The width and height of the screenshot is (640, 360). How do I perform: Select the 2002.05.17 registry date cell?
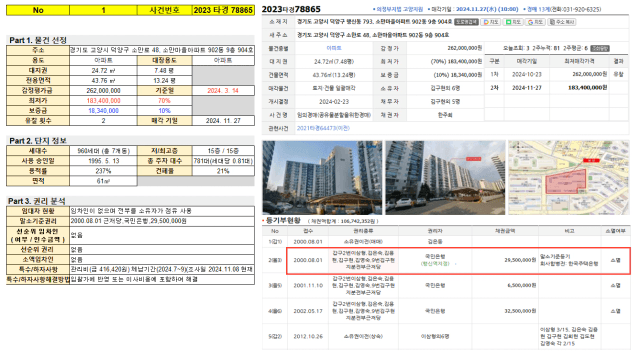coord(308,311)
